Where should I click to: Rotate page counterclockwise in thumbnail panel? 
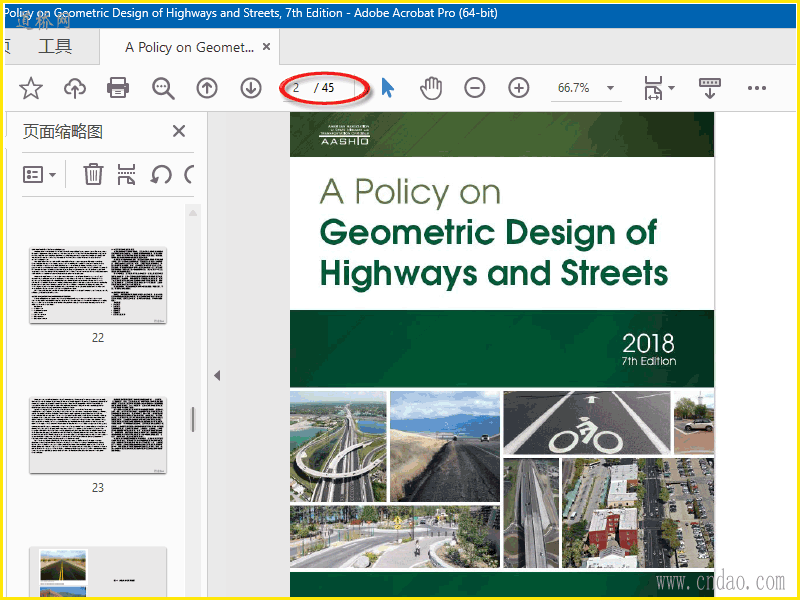[x=160, y=175]
